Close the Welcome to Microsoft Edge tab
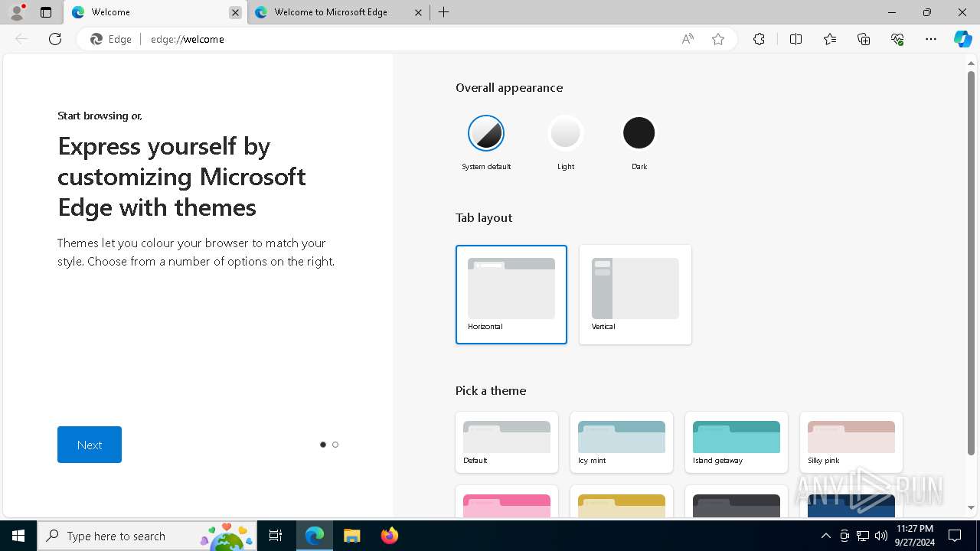The width and height of the screenshot is (980, 551). (x=418, y=12)
